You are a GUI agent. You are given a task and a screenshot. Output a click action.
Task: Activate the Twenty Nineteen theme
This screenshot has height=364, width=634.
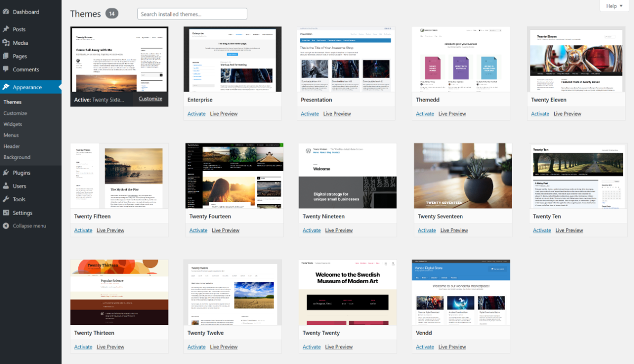312,230
